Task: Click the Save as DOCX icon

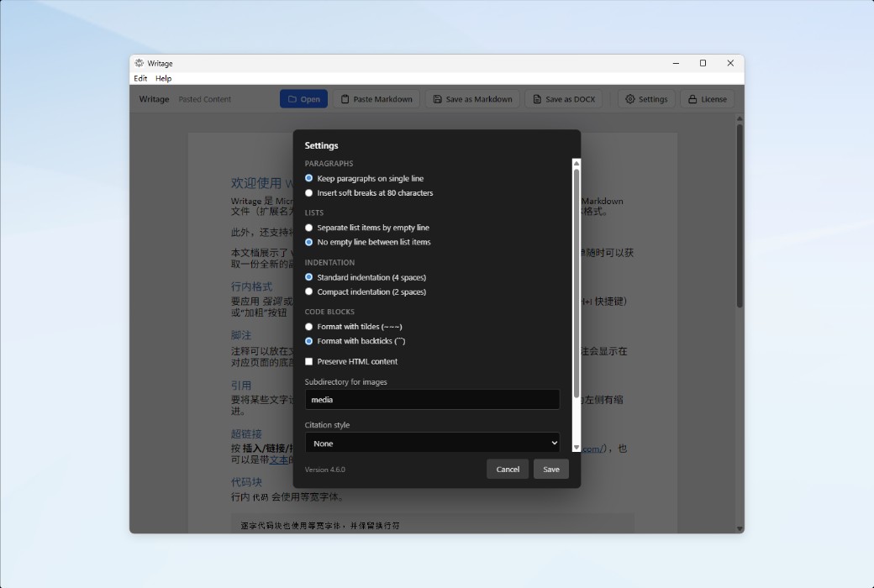Action: (535, 98)
